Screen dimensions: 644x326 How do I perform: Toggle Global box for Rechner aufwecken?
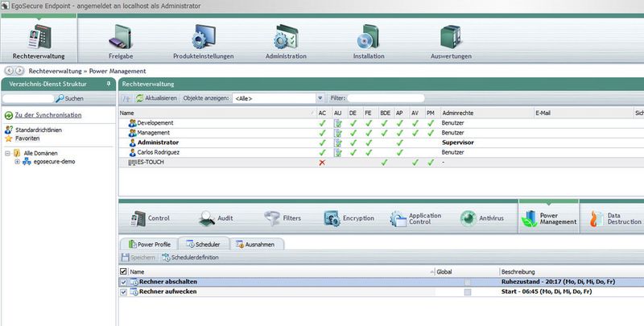pyautogui.click(x=468, y=292)
